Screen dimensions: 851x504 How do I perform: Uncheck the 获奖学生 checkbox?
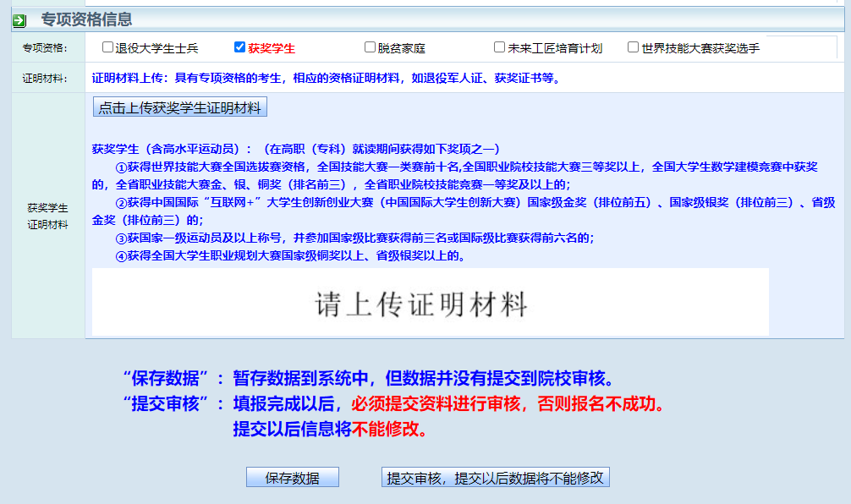[x=239, y=47]
